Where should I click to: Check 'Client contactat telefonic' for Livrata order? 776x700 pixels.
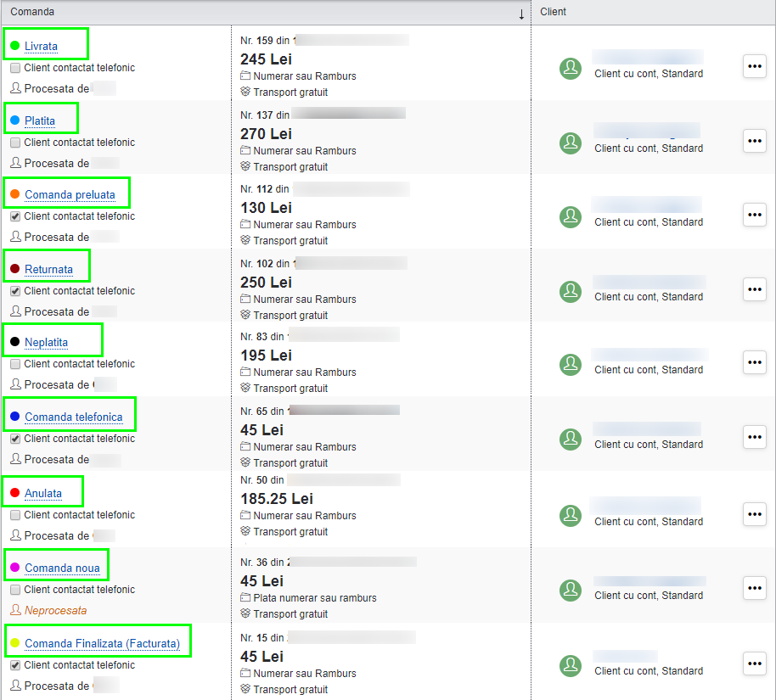tap(15, 68)
